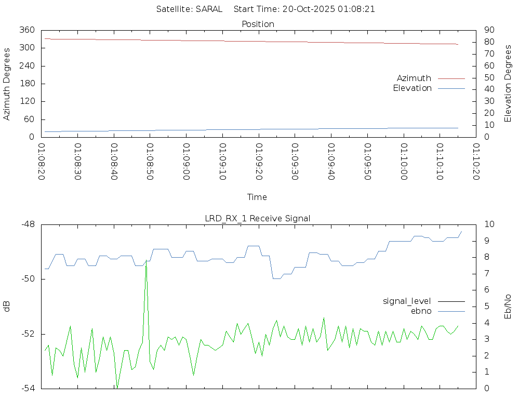Click the Azimuth legend label

click(414, 78)
